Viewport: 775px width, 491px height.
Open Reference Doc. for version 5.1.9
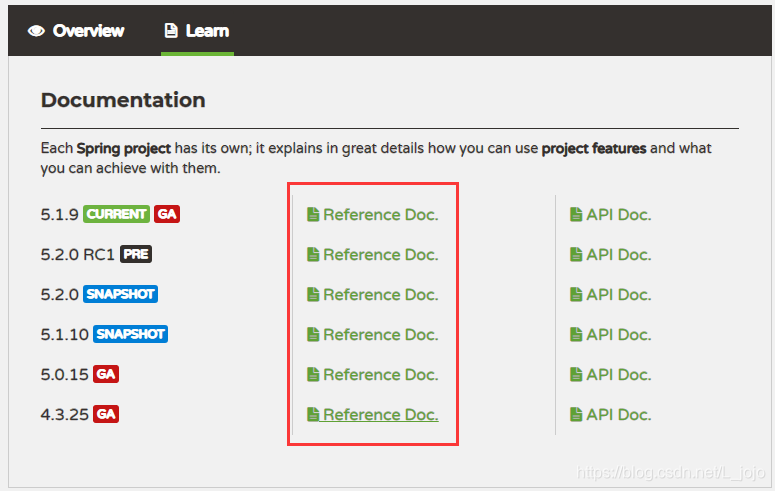[373, 215]
